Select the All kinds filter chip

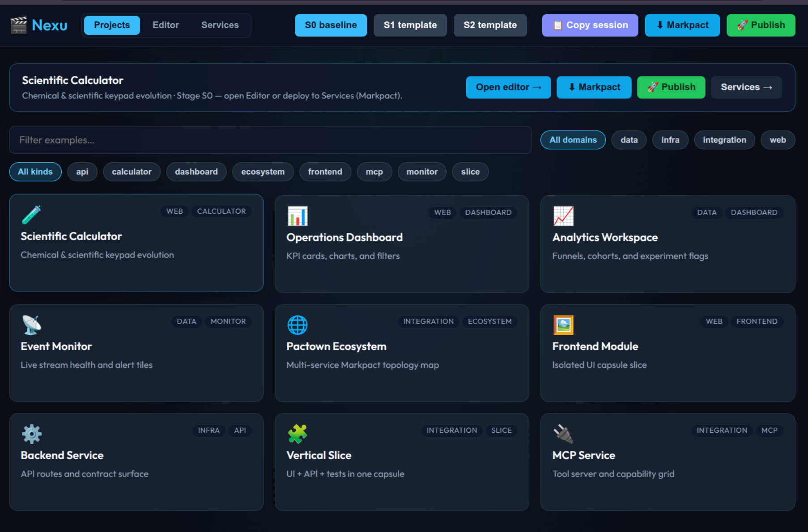click(x=35, y=172)
